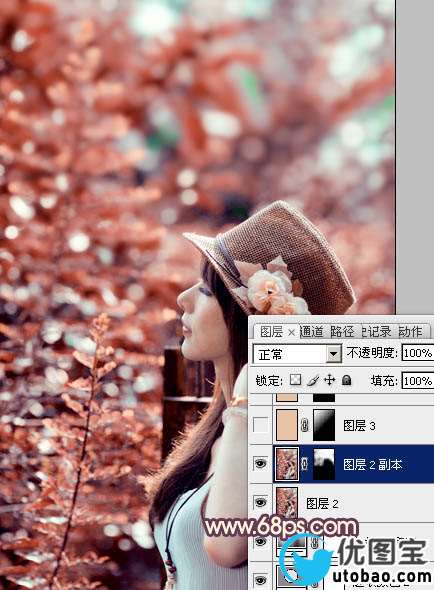
Task: Click the mask link icon on 图层 2 副本
Action: coord(305,464)
